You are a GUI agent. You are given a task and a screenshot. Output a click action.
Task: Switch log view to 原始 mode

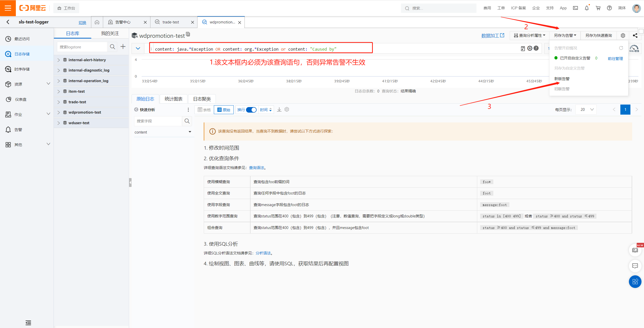coord(224,110)
